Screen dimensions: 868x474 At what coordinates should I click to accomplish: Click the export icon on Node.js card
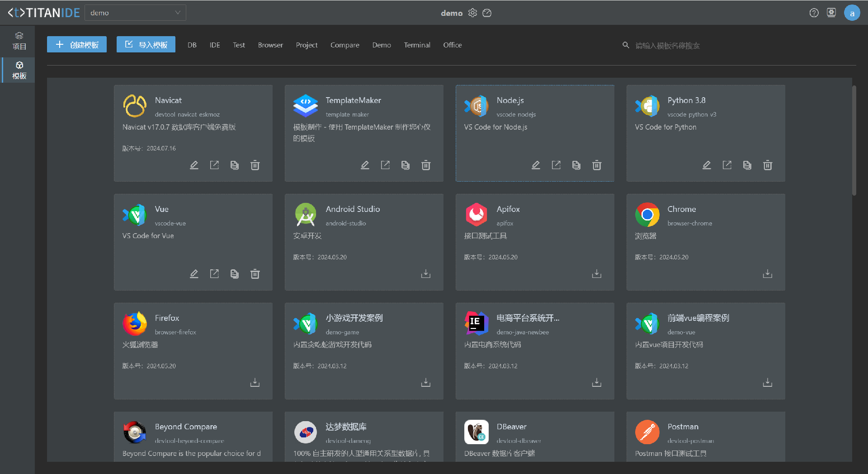click(x=556, y=165)
